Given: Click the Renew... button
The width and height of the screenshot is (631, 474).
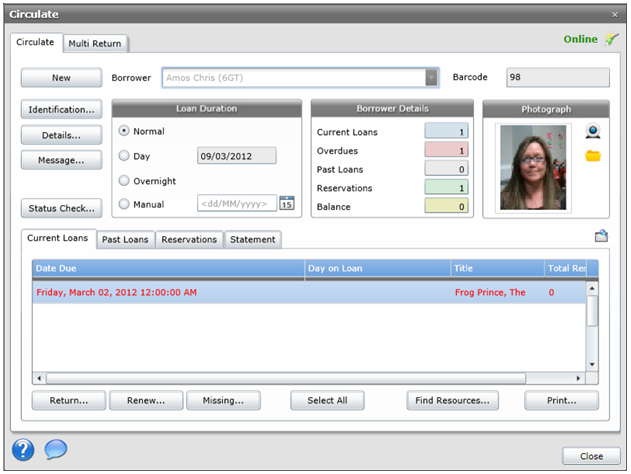Looking at the screenshot, I should 146,400.
